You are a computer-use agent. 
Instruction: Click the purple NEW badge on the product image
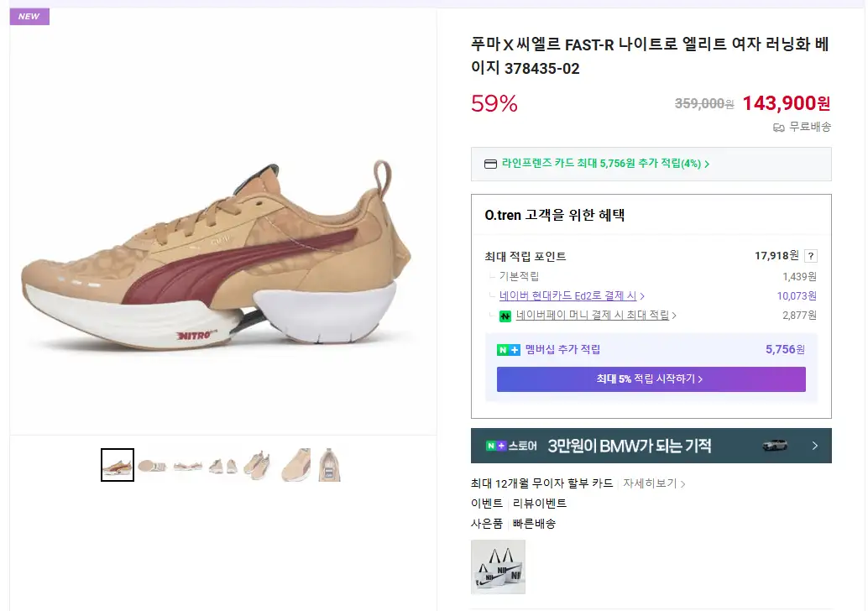pyautogui.click(x=29, y=17)
